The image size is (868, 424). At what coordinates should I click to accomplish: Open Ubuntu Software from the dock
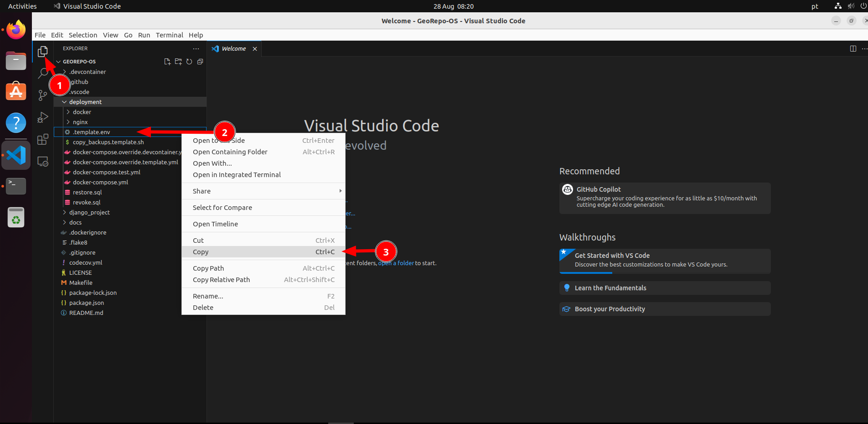(16, 92)
